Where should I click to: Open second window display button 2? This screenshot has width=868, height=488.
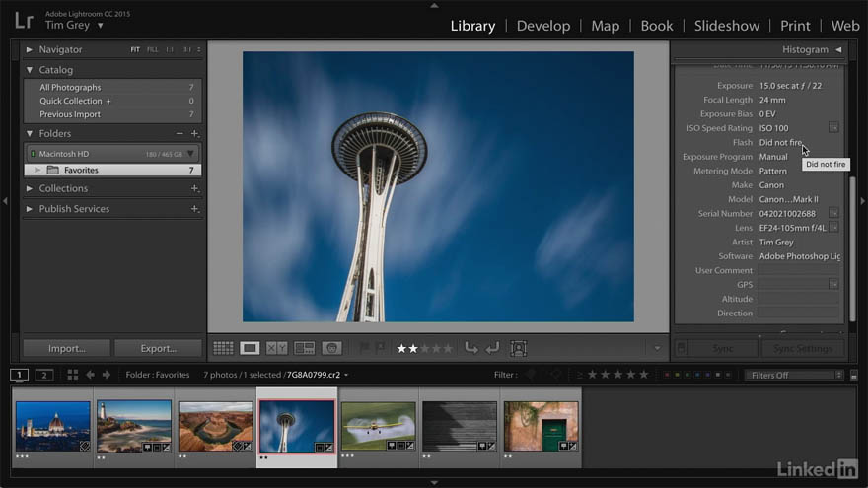[44, 375]
